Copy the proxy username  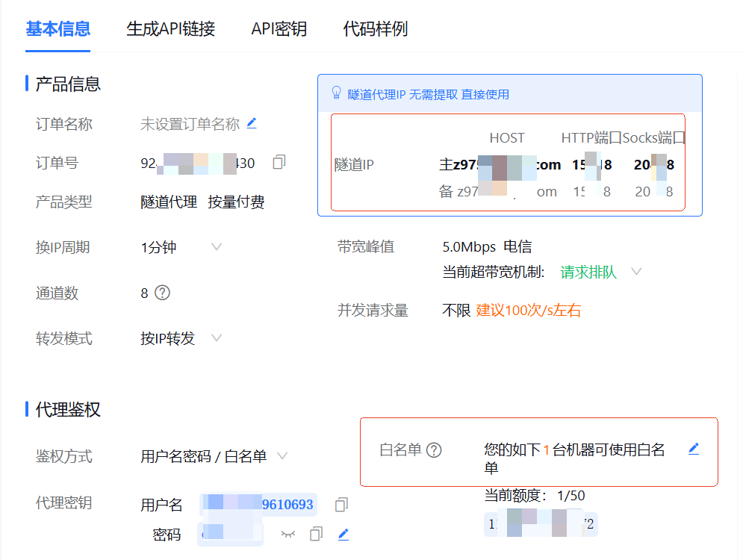click(341, 505)
